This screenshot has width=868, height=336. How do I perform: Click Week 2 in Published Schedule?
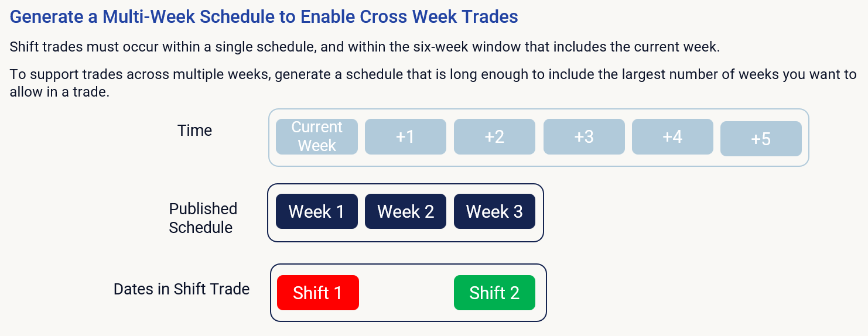click(405, 211)
